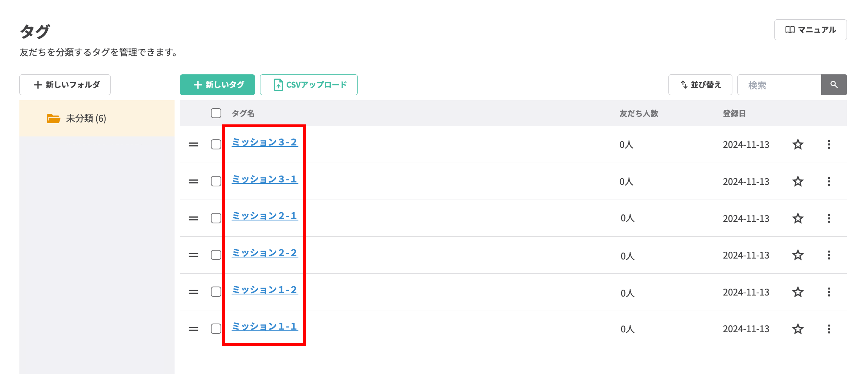Image resolution: width=868 pixels, height=375 pixels.
Task: Click inside the 検索 search field
Action: pyautogui.click(x=778, y=85)
